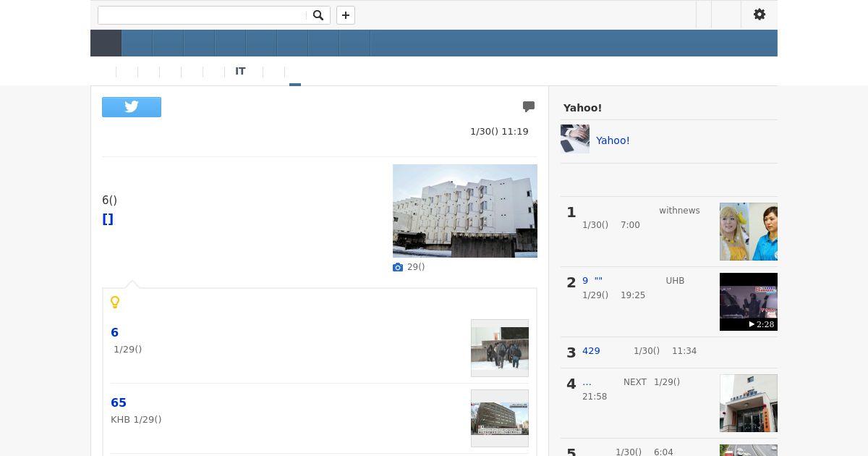Screen dimensions: 868x456
Task: Play the ranking 2 UHB video thumbnail
Action: 749,302
